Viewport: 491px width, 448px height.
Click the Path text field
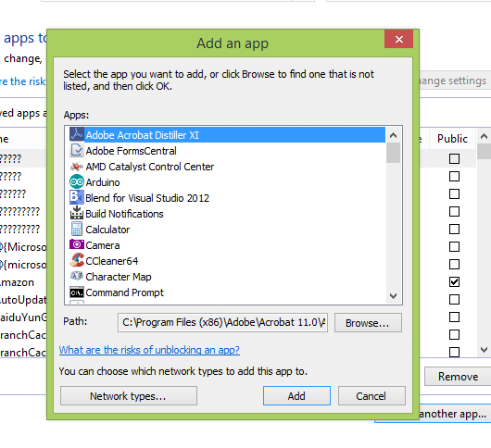(222, 322)
